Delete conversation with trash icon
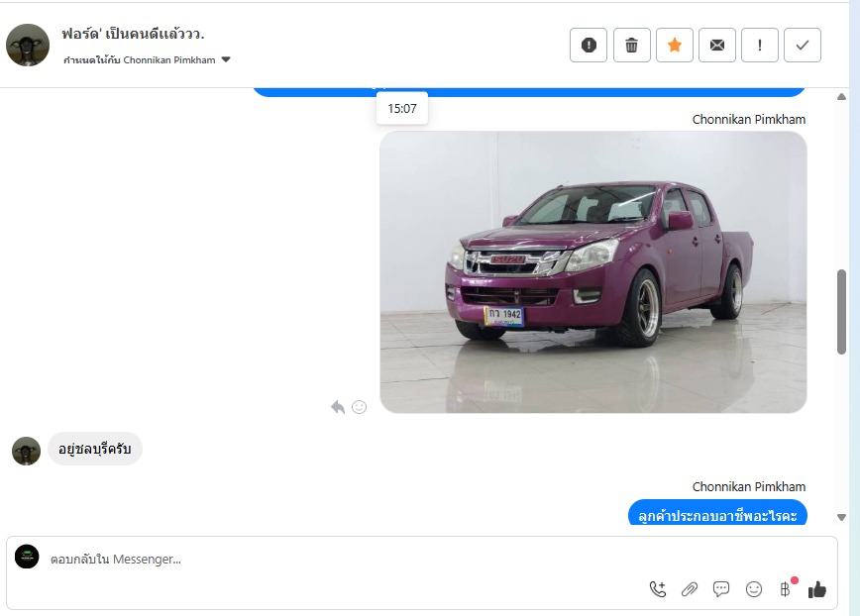 (632, 45)
